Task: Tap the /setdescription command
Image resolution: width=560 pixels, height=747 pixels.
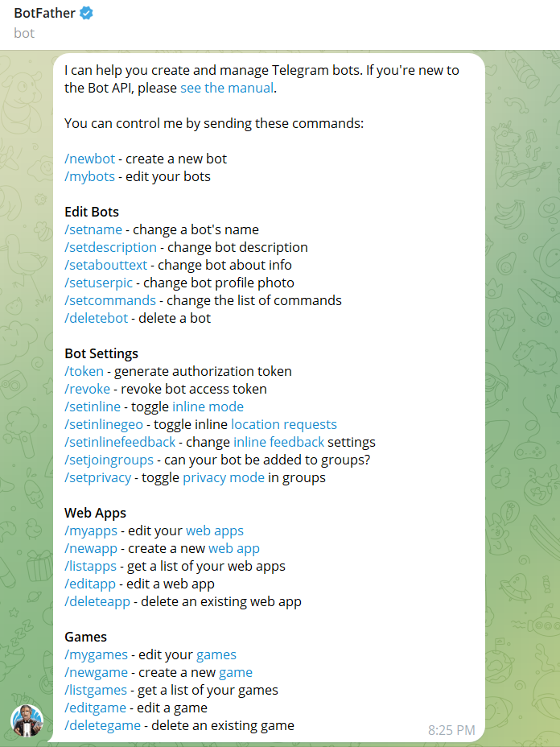Action: [110, 247]
